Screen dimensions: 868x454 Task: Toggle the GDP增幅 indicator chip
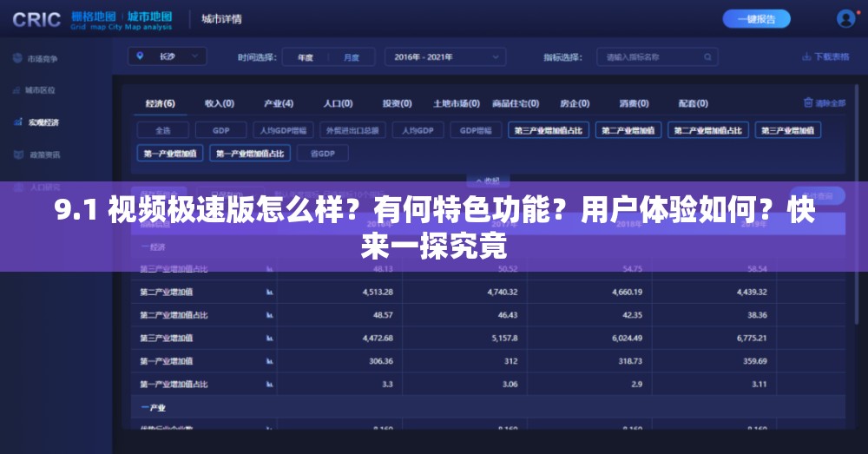point(476,130)
